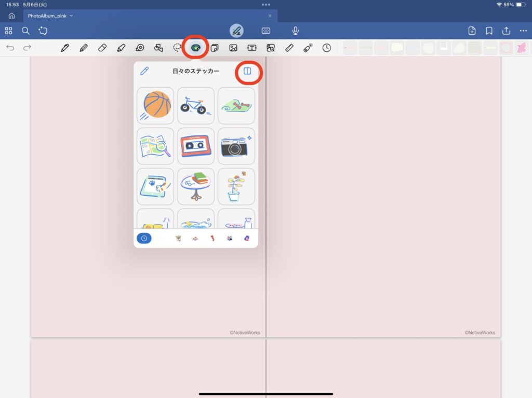Insert the rubber duck bath sticker

click(196, 218)
